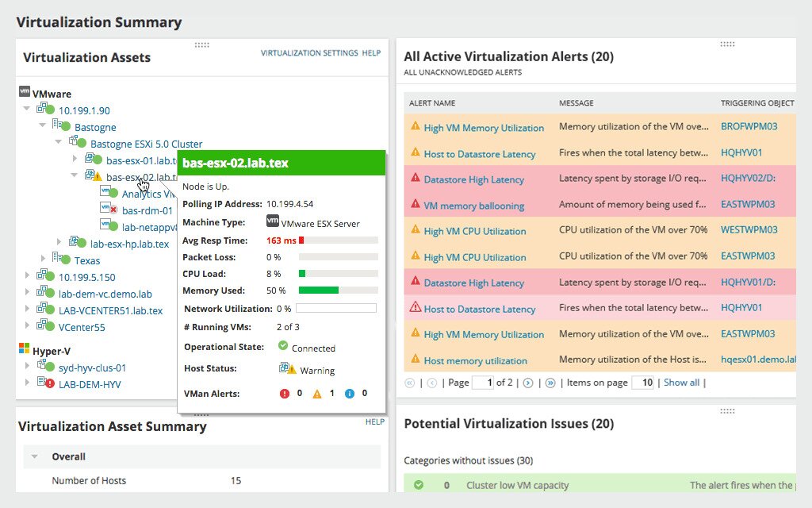The image size is (812, 508).
Task: Click Show all in the alerts pagination
Action: (x=681, y=382)
